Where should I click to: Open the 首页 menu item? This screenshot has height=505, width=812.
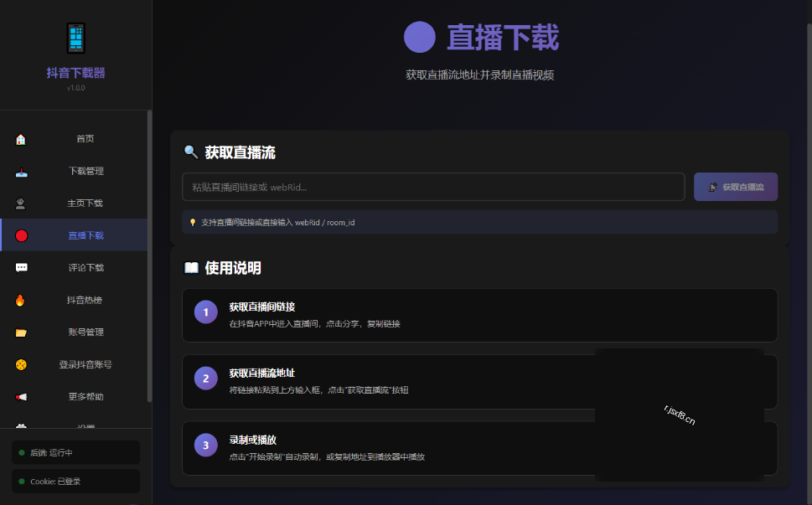coord(74,139)
